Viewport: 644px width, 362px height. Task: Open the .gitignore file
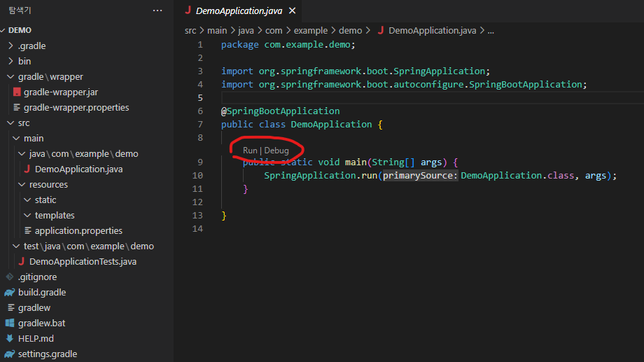[x=37, y=277]
